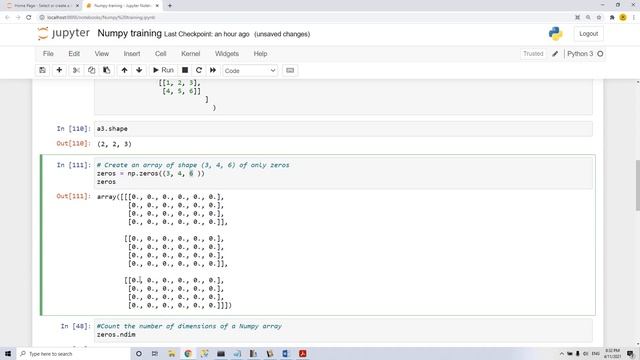Click the pencil edit mode indicator
The width and height of the screenshot is (640, 360).
[555, 53]
